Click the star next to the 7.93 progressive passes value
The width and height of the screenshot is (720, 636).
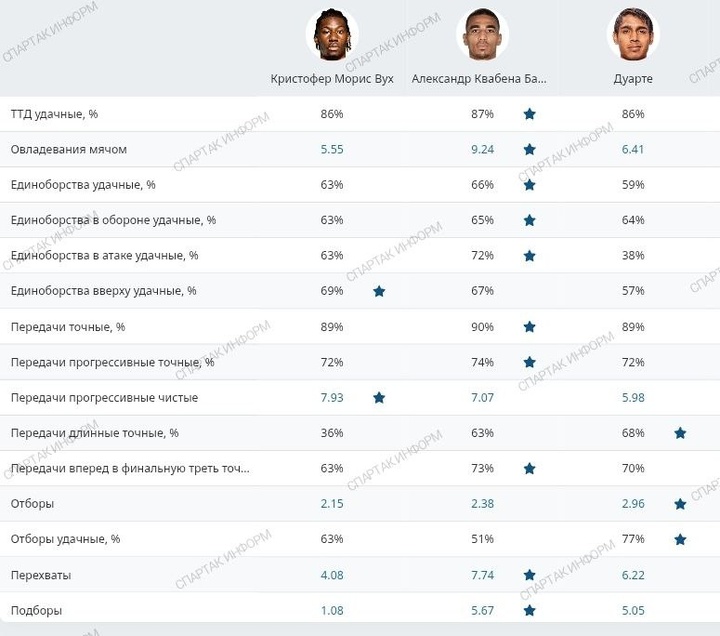379,397
